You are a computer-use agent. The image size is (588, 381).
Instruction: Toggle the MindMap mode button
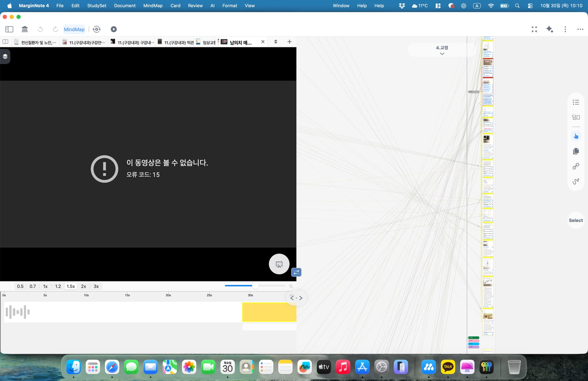click(74, 29)
